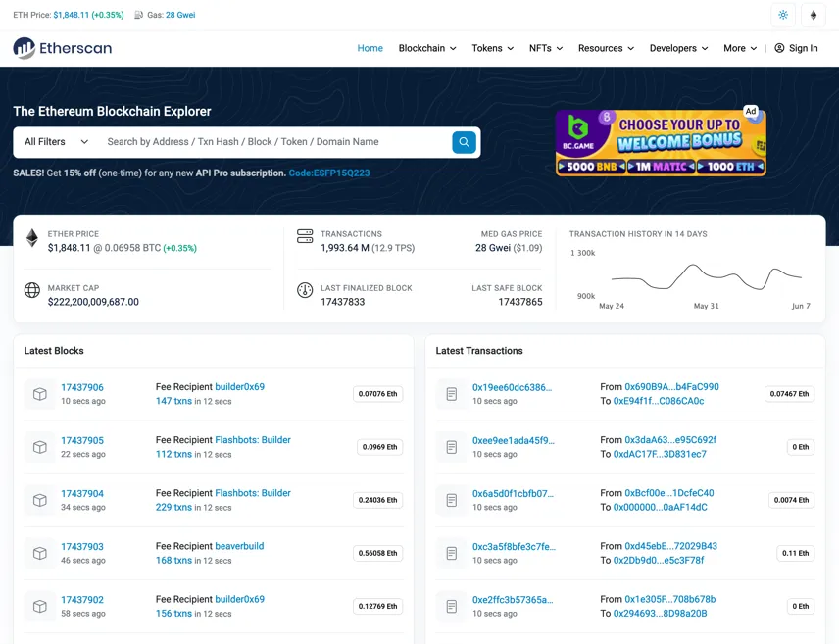This screenshot has width=839, height=644.
Task: Click the document icon for txn 0x6a5d0f1cbfb07
Action: 452,500
